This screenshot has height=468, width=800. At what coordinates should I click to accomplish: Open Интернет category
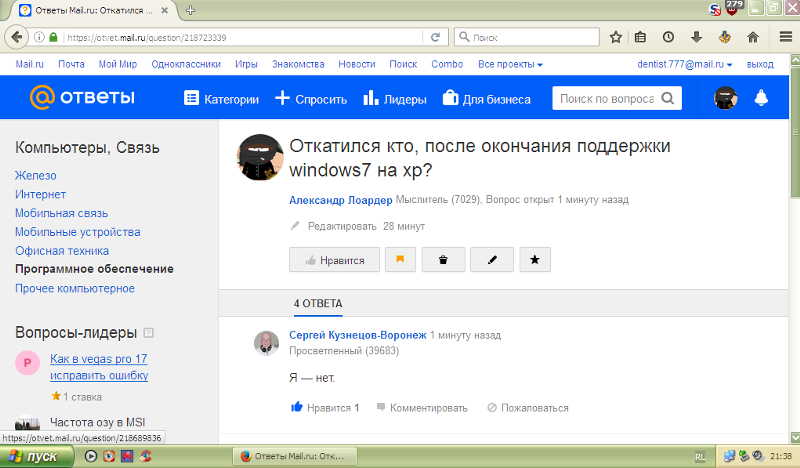40,194
